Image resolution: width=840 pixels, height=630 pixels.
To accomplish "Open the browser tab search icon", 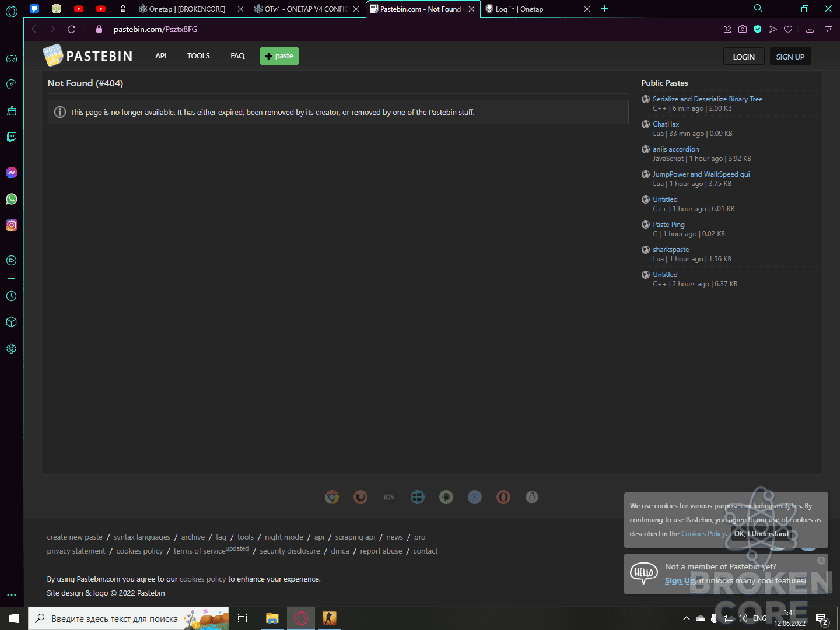I will point(758,9).
